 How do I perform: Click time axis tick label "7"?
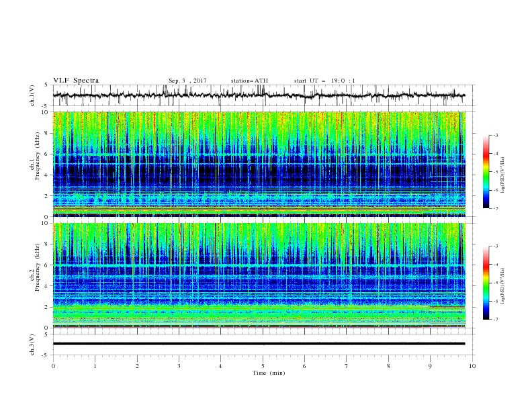click(346, 366)
